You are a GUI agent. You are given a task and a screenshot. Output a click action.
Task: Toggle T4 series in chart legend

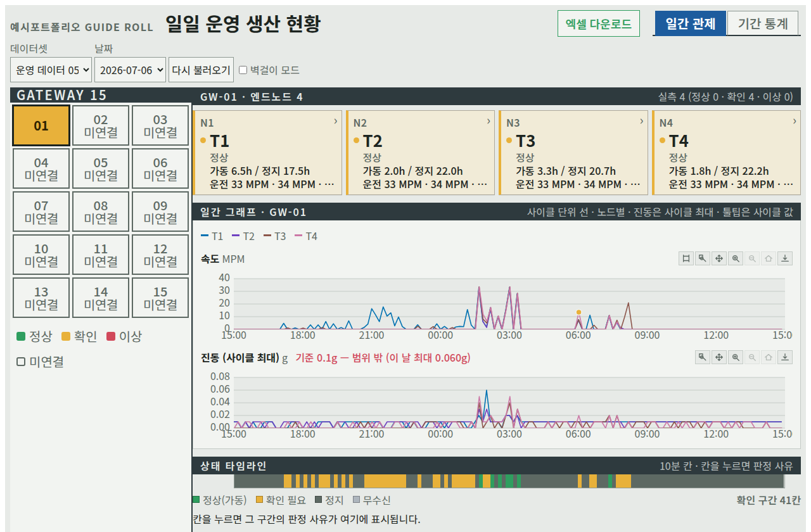pos(306,236)
